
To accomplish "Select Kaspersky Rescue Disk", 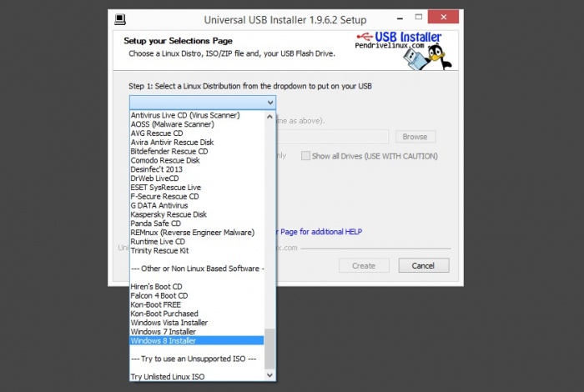I will coord(197,214).
